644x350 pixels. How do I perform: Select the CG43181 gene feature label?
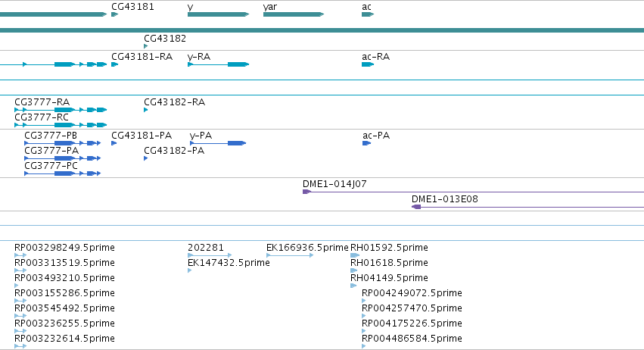132,7
